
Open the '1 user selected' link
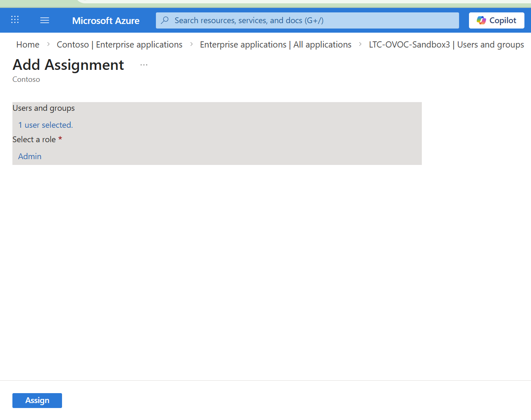pos(45,125)
